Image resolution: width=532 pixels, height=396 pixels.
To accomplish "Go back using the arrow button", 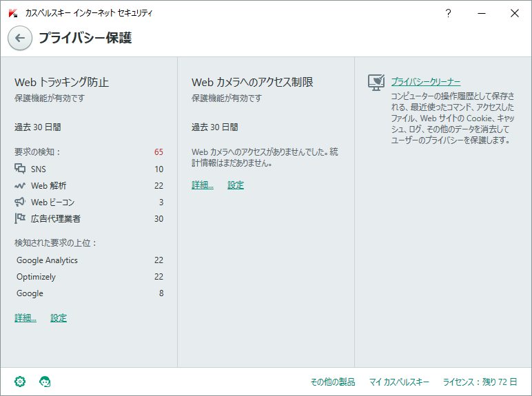I will tap(20, 38).
